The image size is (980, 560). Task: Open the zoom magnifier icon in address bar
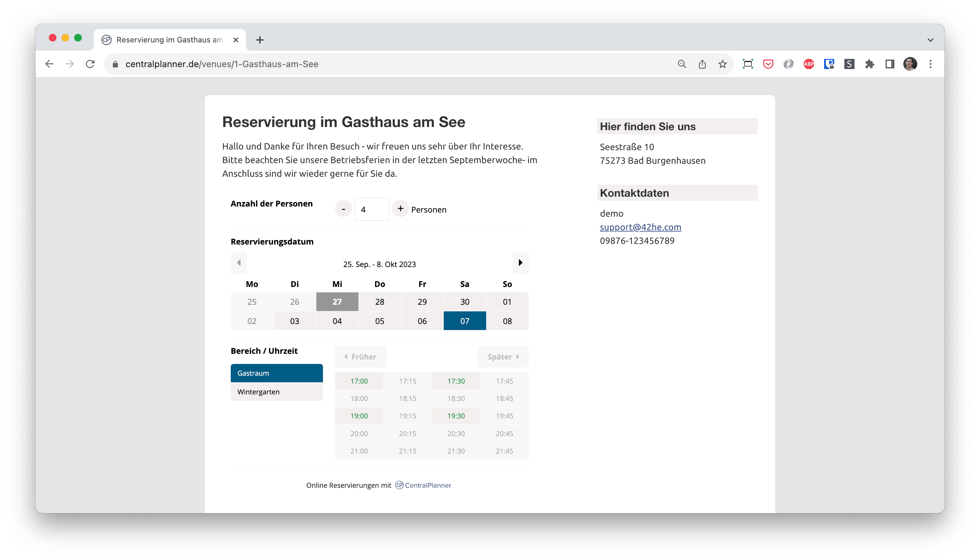pyautogui.click(x=682, y=64)
